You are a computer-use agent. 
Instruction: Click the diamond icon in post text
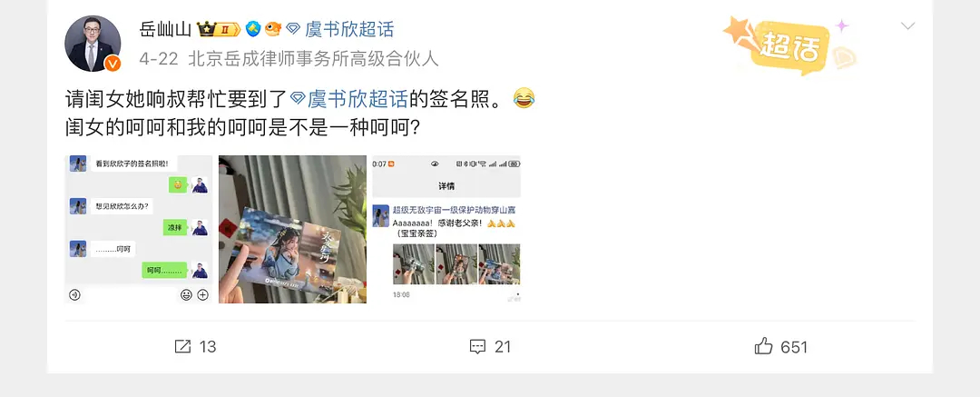click(298, 99)
